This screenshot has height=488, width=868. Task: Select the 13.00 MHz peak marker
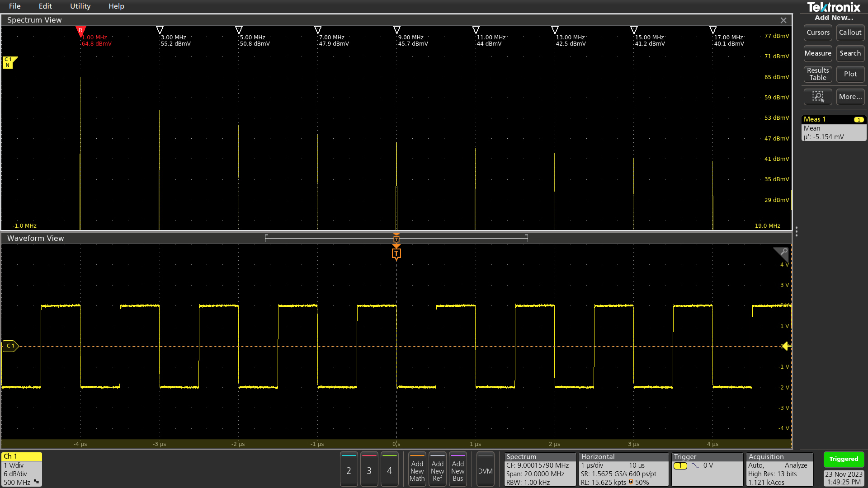pos(555,30)
